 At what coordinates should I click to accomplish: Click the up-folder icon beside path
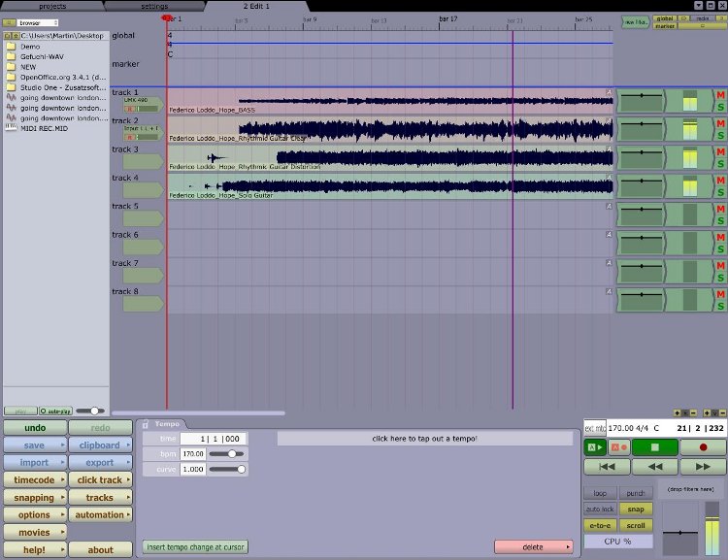pyautogui.click(x=8, y=36)
